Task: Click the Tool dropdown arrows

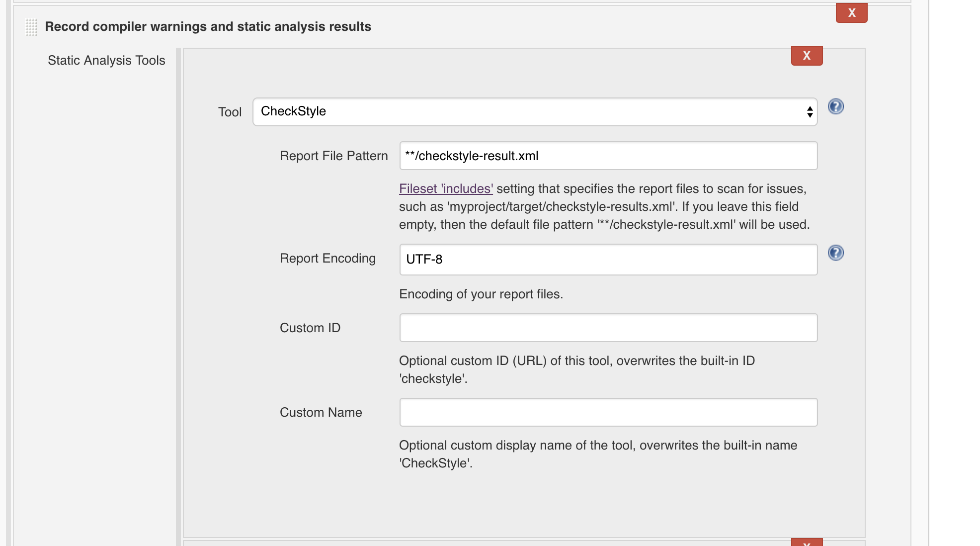Action: coord(810,112)
